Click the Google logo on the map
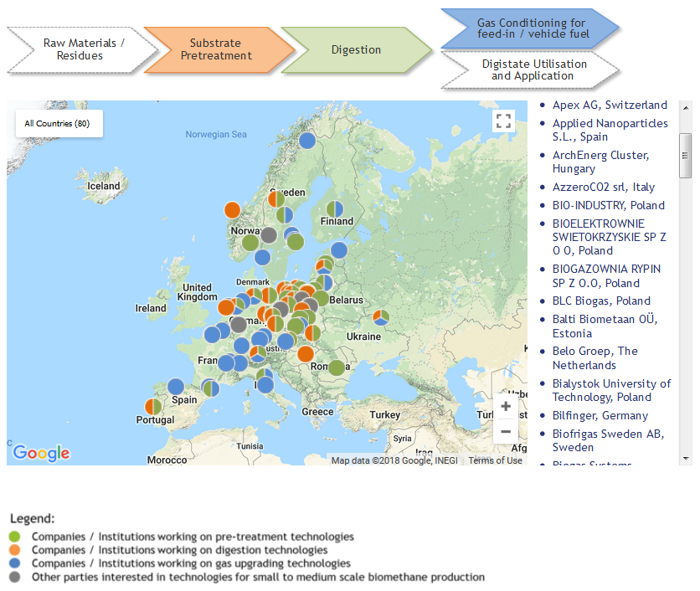The width and height of the screenshot is (700, 591). coord(41,453)
